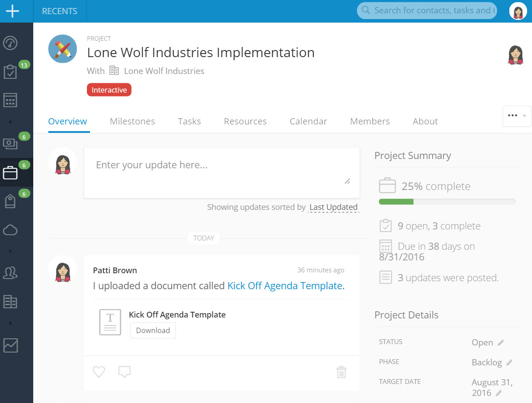The height and width of the screenshot is (403, 532).
Task: Click the user avatar in top bar
Action: click(518, 11)
